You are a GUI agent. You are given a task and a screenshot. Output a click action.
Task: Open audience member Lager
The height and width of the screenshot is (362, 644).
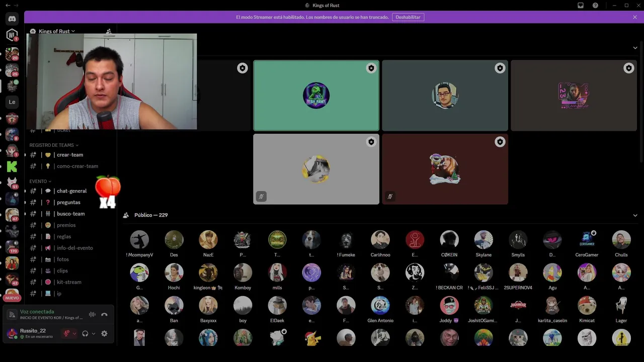[x=621, y=309]
